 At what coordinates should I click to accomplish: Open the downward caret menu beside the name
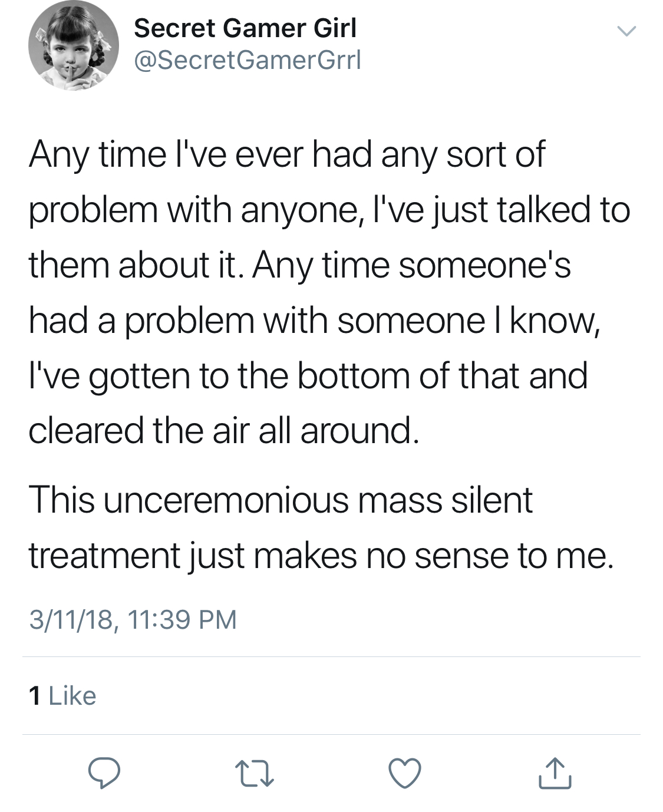[x=626, y=30]
